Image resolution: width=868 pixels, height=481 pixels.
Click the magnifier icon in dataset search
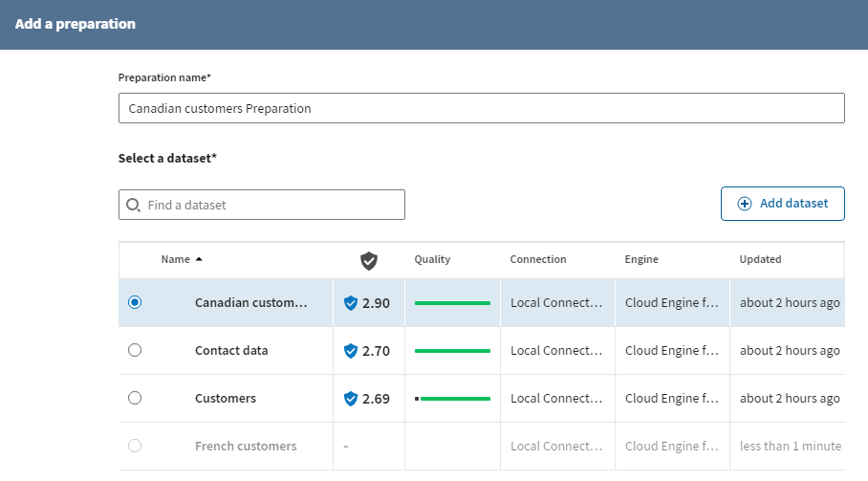tap(134, 205)
